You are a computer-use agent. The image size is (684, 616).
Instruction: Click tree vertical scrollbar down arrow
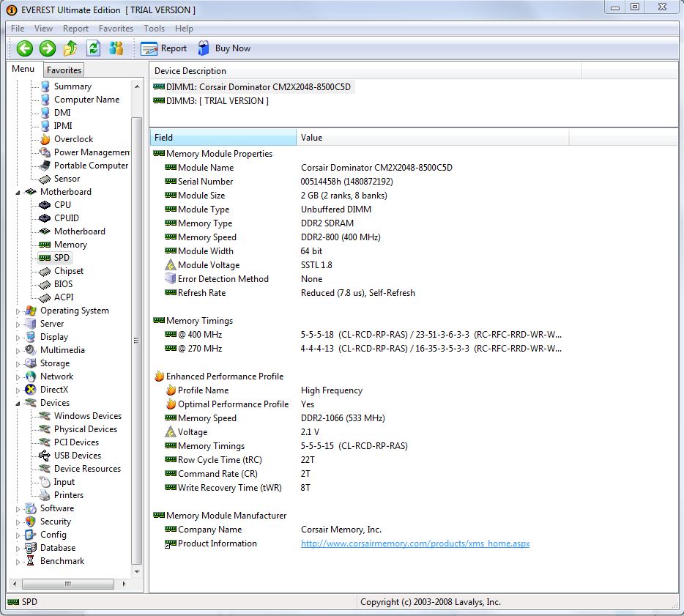pos(137,571)
